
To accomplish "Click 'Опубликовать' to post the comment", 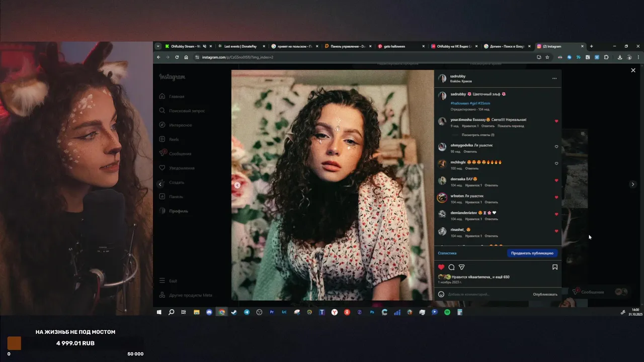I will [545, 294].
